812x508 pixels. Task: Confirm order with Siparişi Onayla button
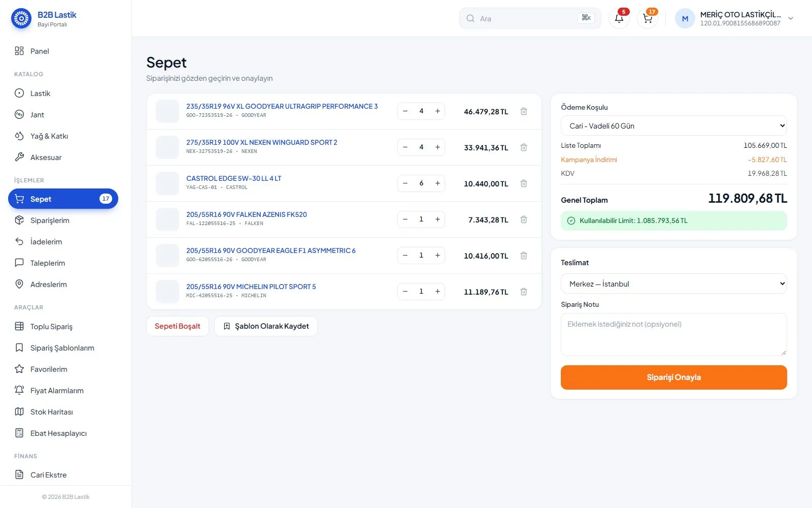673,377
